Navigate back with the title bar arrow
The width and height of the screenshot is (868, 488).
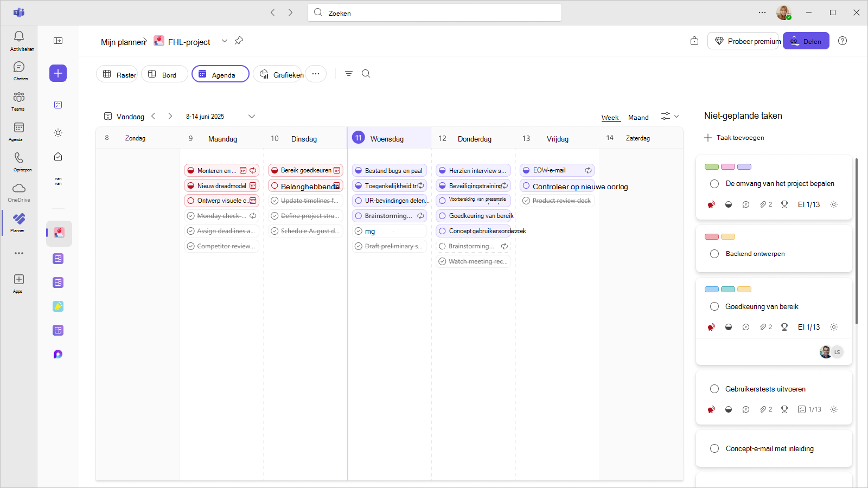pyautogui.click(x=273, y=12)
